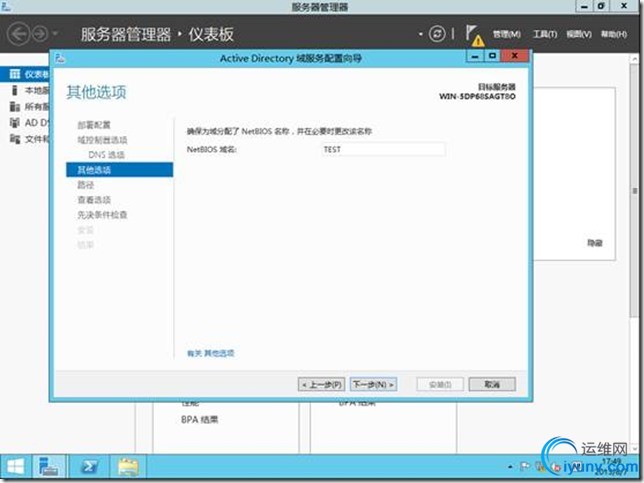Open File Explorer from the taskbar

pos(128,467)
